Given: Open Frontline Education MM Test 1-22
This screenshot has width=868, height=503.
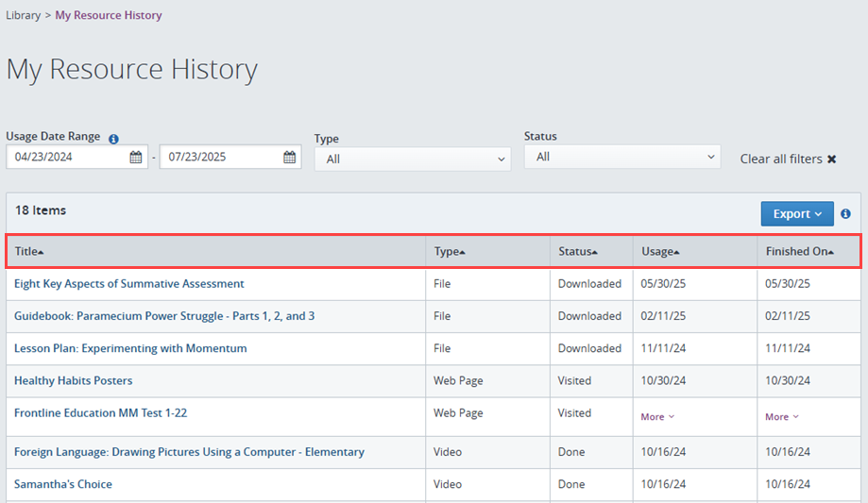Looking at the screenshot, I should click(101, 412).
